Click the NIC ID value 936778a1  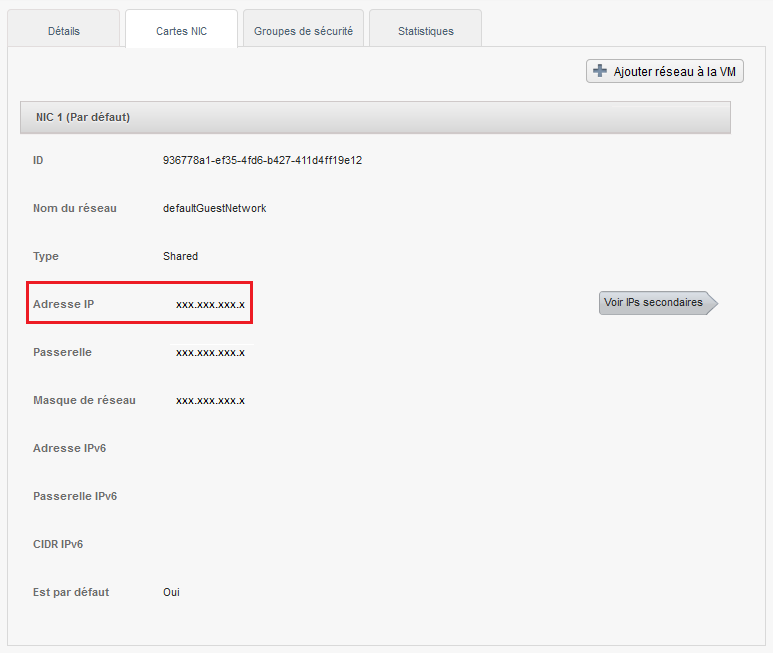[262, 160]
